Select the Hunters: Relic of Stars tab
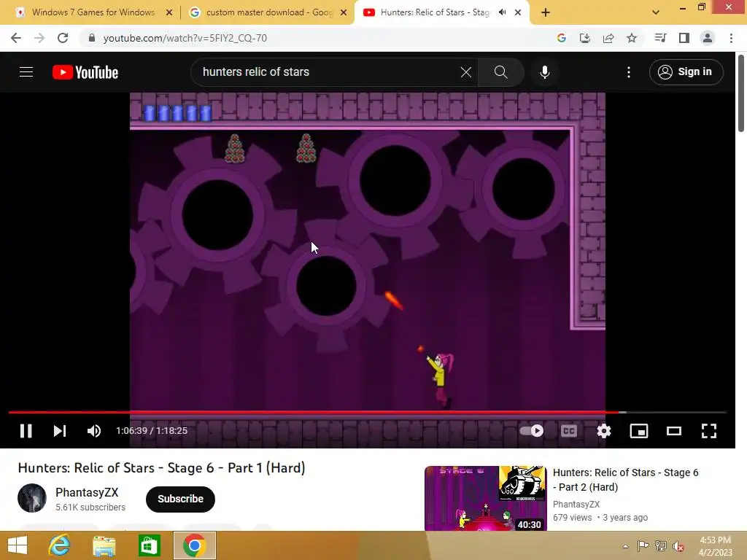 point(433,12)
